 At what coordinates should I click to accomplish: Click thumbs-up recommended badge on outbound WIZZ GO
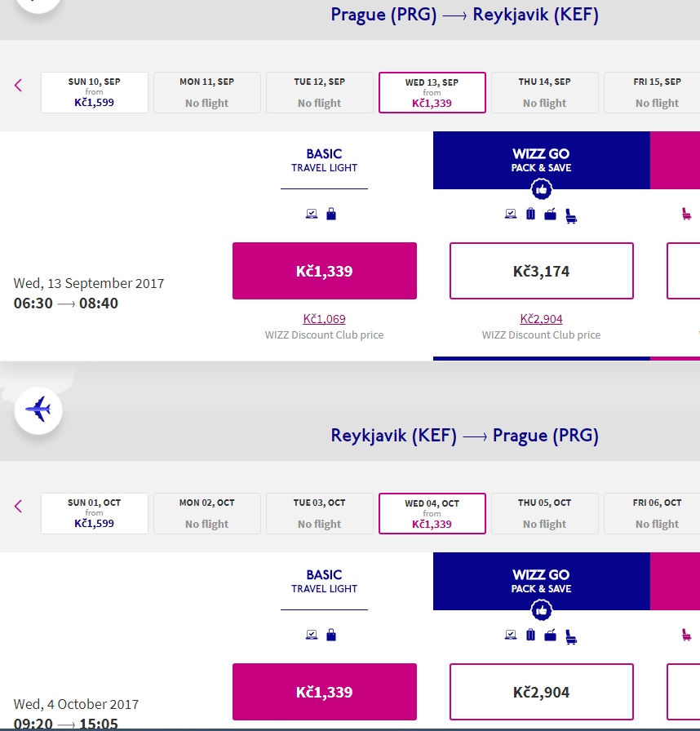542,189
